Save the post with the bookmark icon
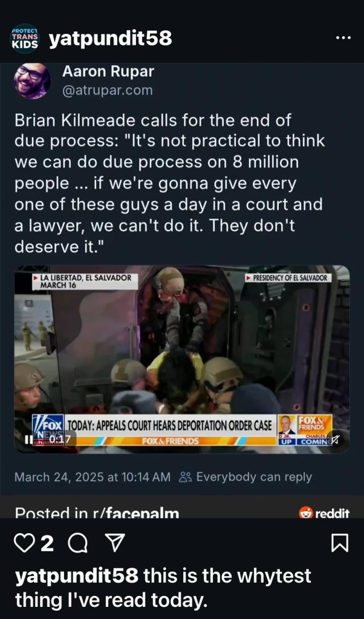Image resolution: width=364 pixels, height=619 pixels. (340, 543)
